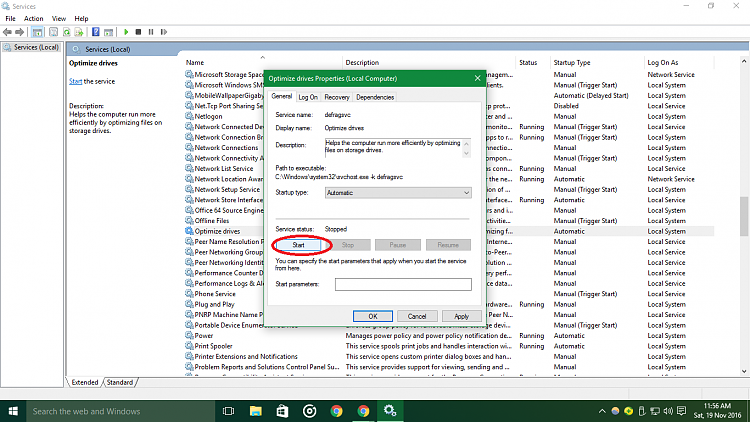This screenshot has width=750, height=422.
Task: Switch to the Log On tab
Action: pyautogui.click(x=308, y=97)
